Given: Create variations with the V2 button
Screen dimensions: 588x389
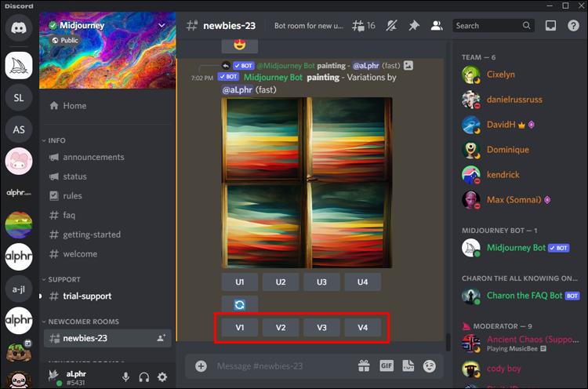Looking at the screenshot, I should (x=281, y=328).
